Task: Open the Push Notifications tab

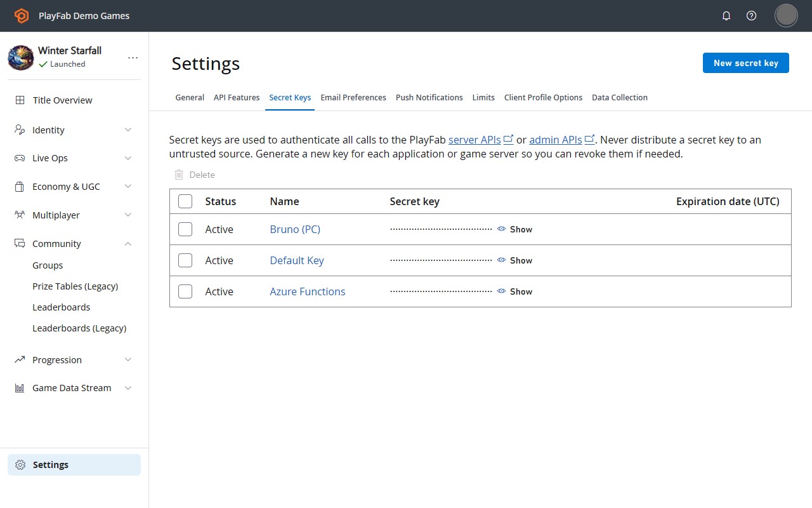Action: (x=429, y=98)
